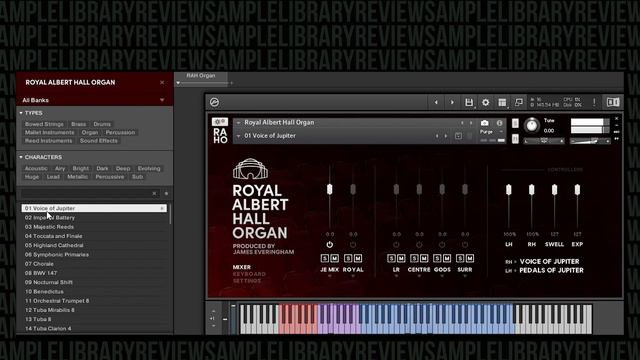Open instrument info icon
This screenshot has height=360, width=640.
pos(500,123)
